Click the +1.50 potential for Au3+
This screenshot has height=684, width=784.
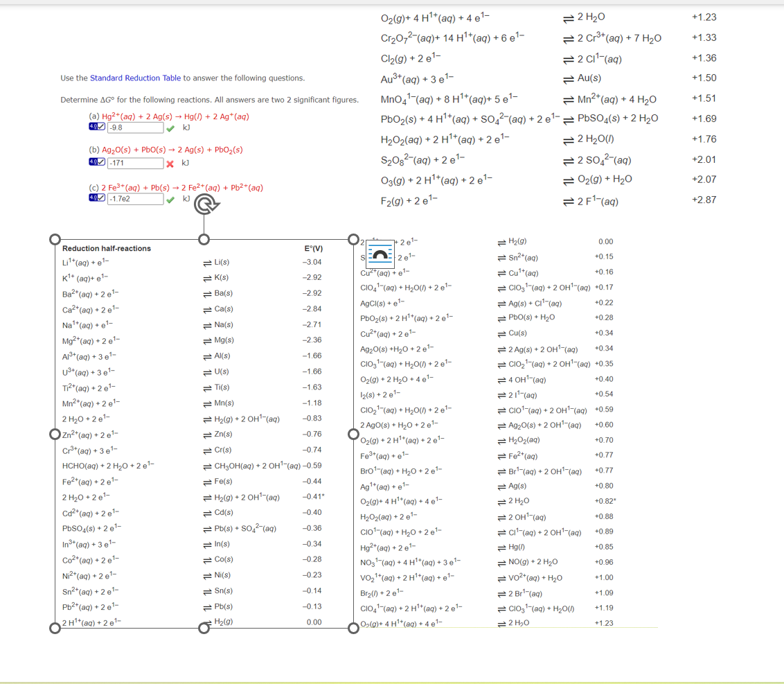(704, 78)
